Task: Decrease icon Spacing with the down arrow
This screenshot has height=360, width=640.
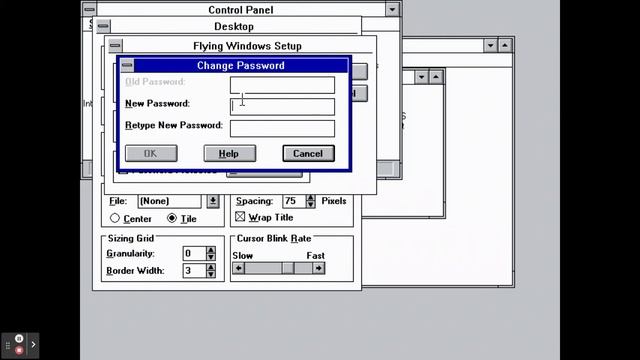Action: tap(311, 204)
